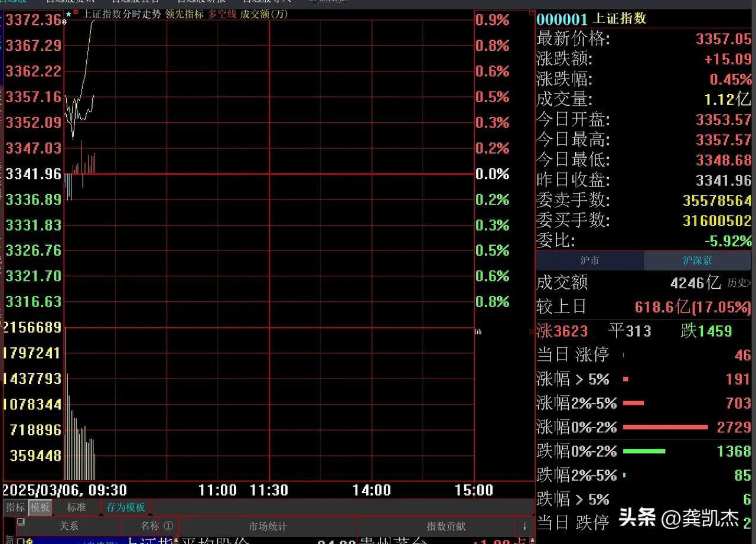The height and width of the screenshot is (544, 756).
Task: Click the circled number 1 icon beside 名称
Action: [168, 526]
